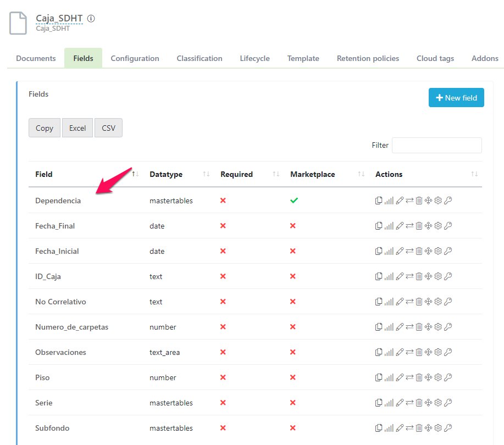Screen dimensions: 504x445
Task: Toggle the Marketplace X mark for No Correlativo
Action: coord(292,302)
